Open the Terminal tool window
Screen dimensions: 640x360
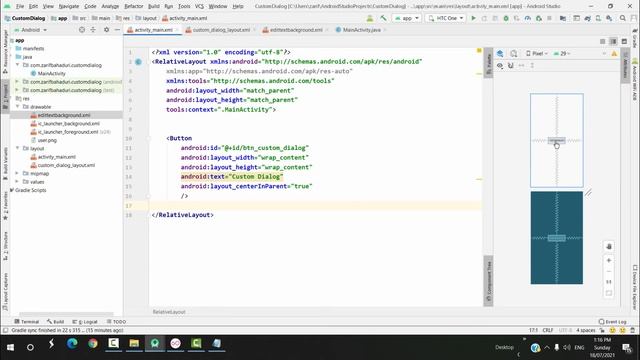click(x=27, y=322)
